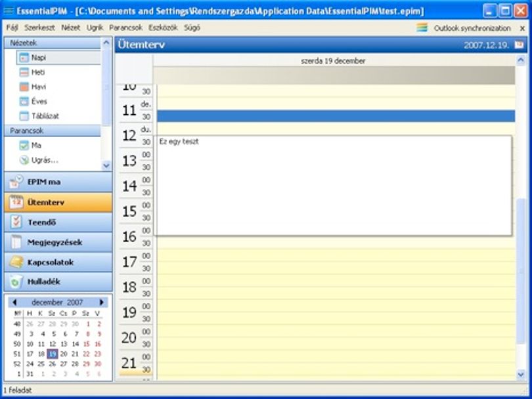Collapse the Nézetek panel section

pyautogui.click(x=106, y=43)
